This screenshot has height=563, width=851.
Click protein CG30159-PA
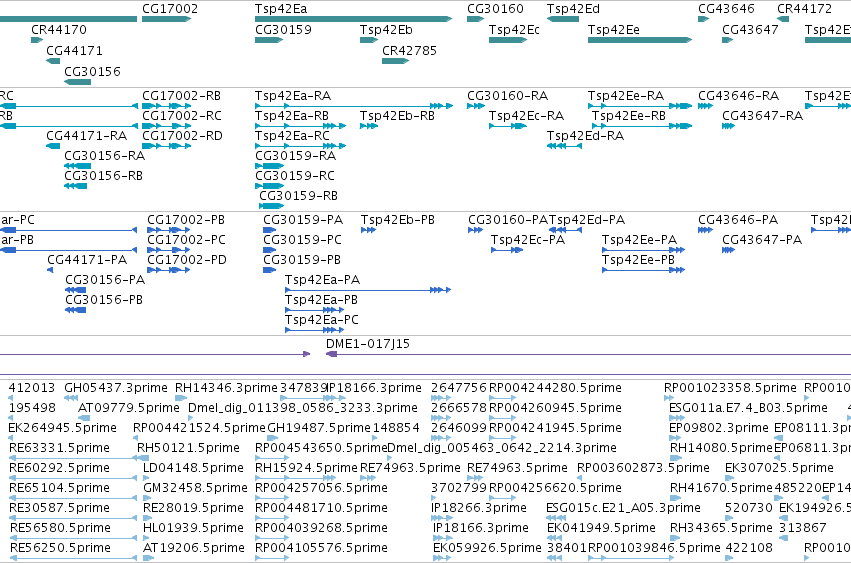click(x=303, y=220)
